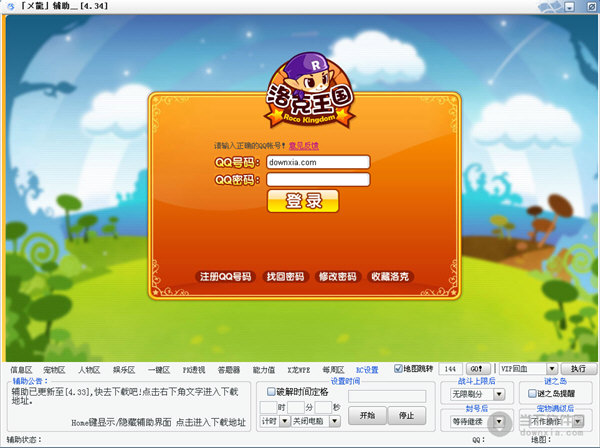Click the QQ: status bar label
This screenshot has height=448, width=600.
click(x=478, y=440)
